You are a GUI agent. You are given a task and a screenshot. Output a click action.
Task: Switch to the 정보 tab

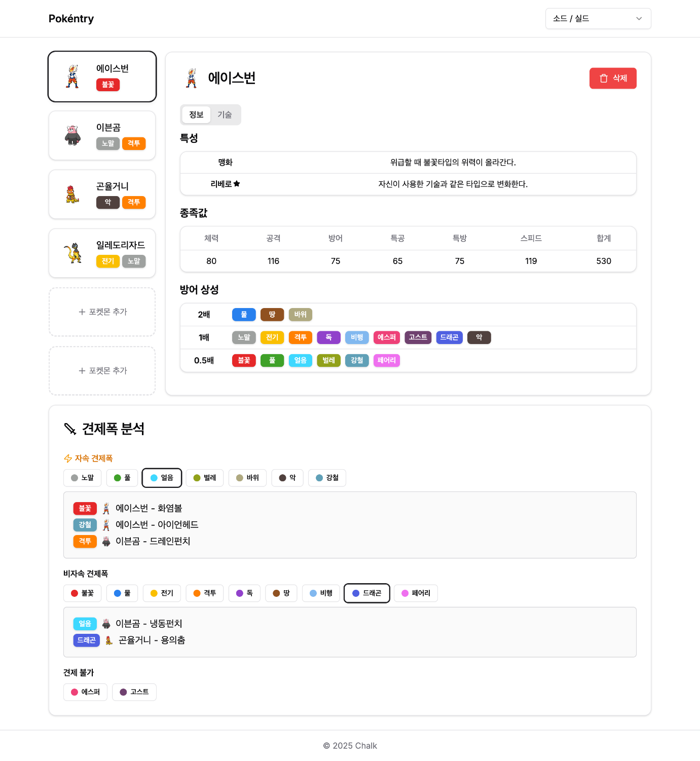click(x=196, y=115)
